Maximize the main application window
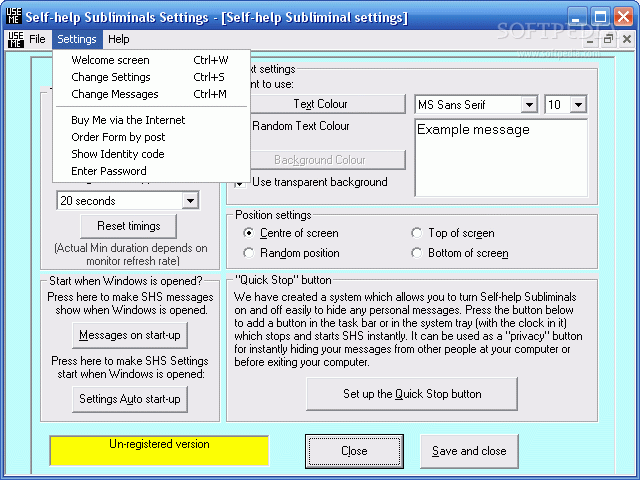Screen dimensions: 640x480 pyautogui.click(x=600, y=18)
